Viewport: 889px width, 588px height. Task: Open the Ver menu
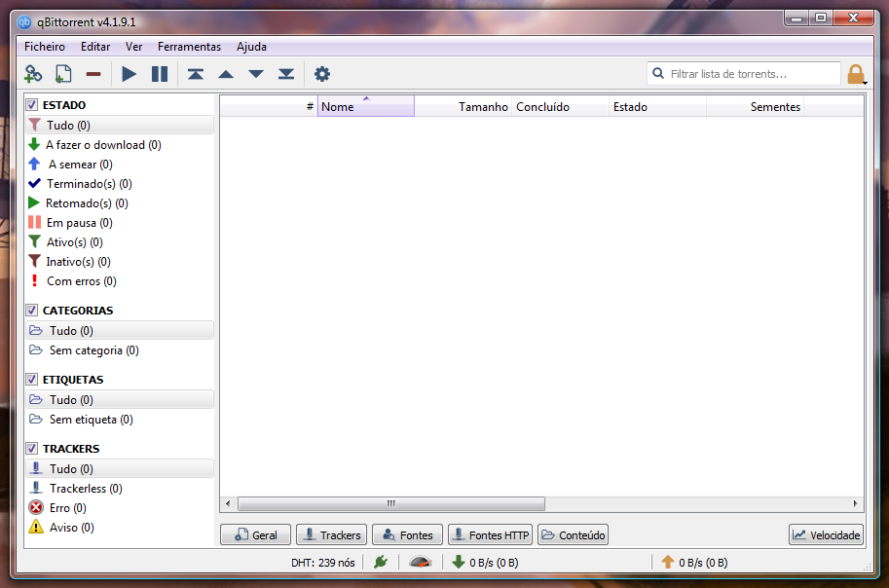click(133, 47)
